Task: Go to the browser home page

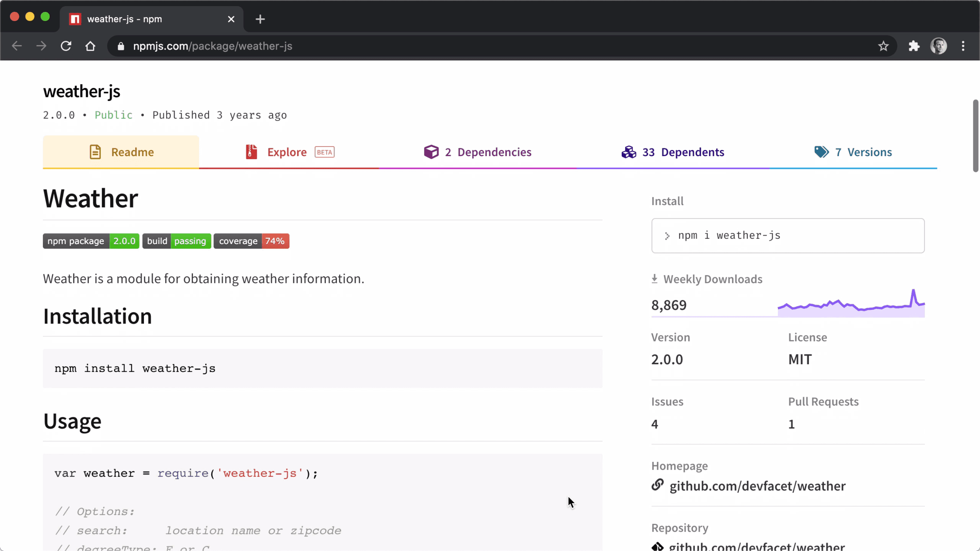Action: tap(90, 46)
